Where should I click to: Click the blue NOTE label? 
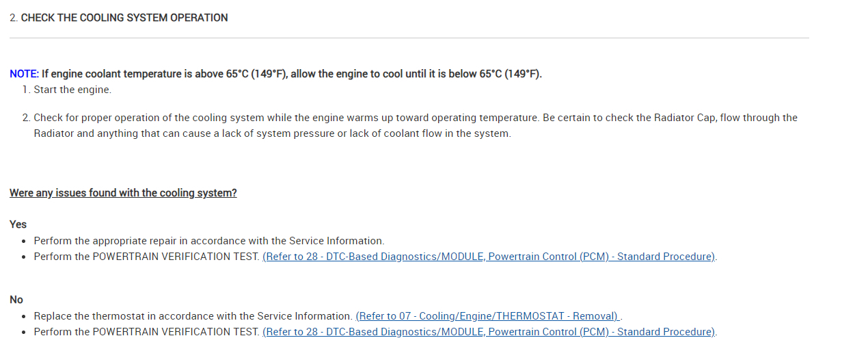pyautogui.click(x=24, y=74)
